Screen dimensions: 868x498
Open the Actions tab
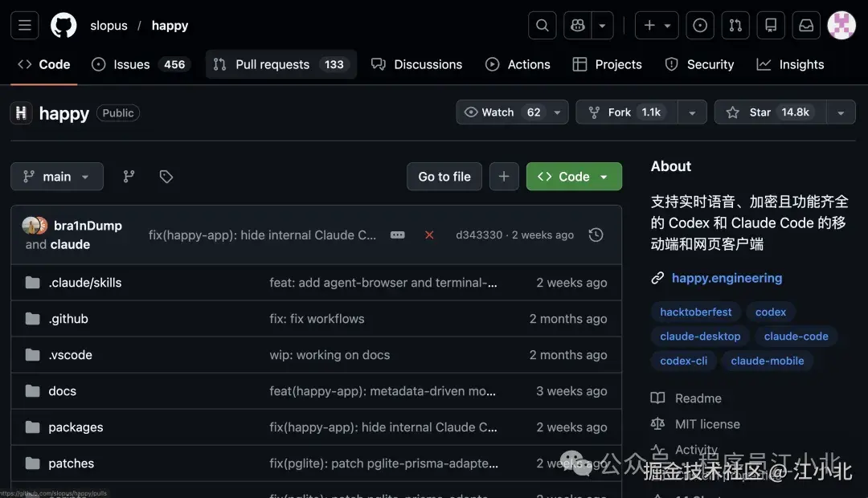pyautogui.click(x=518, y=65)
